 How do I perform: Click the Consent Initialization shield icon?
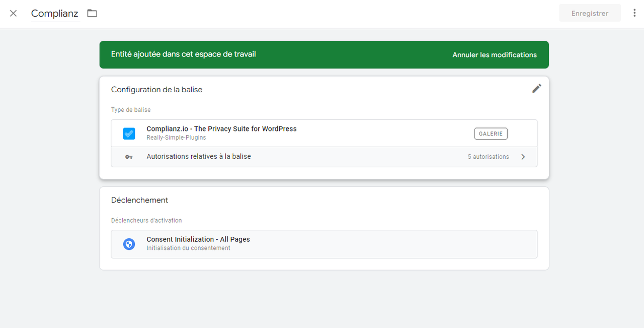click(x=129, y=244)
